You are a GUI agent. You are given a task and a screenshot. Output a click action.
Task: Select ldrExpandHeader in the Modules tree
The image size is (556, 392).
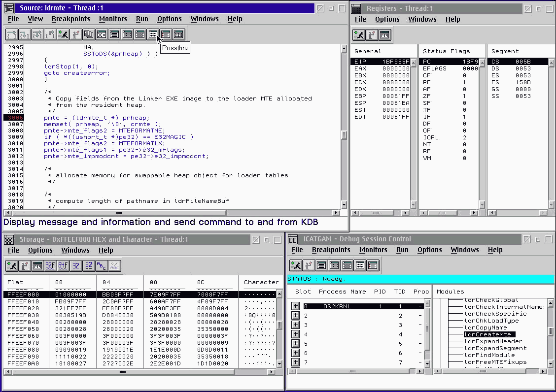point(493,341)
